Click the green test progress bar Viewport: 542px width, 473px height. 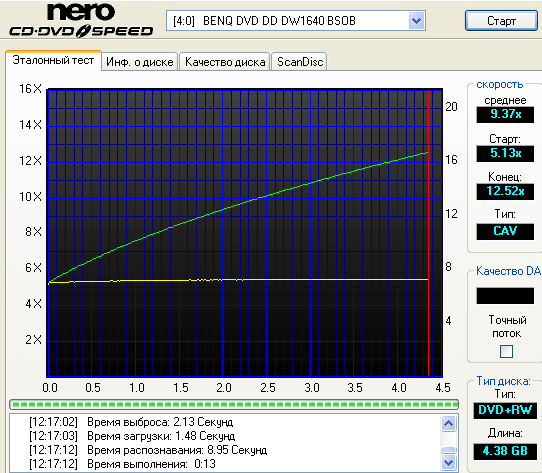pyautogui.click(x=234, y=404)
